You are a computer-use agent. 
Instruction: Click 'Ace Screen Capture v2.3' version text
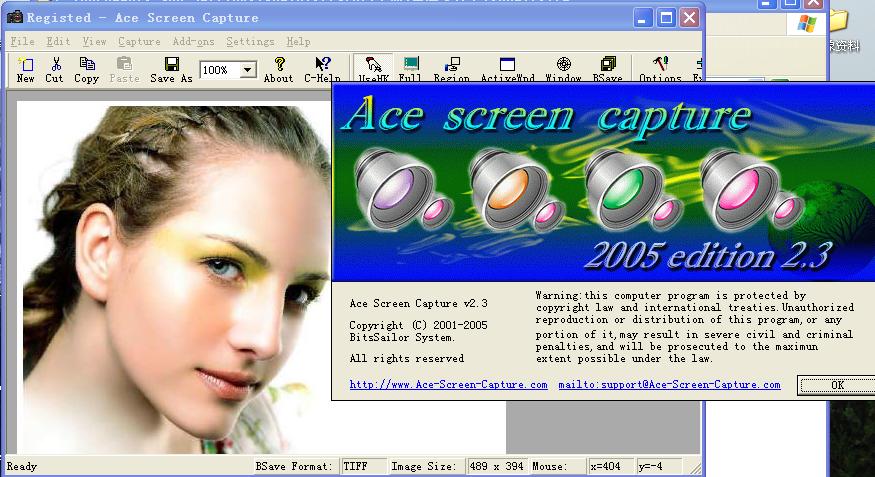[419, 303]
